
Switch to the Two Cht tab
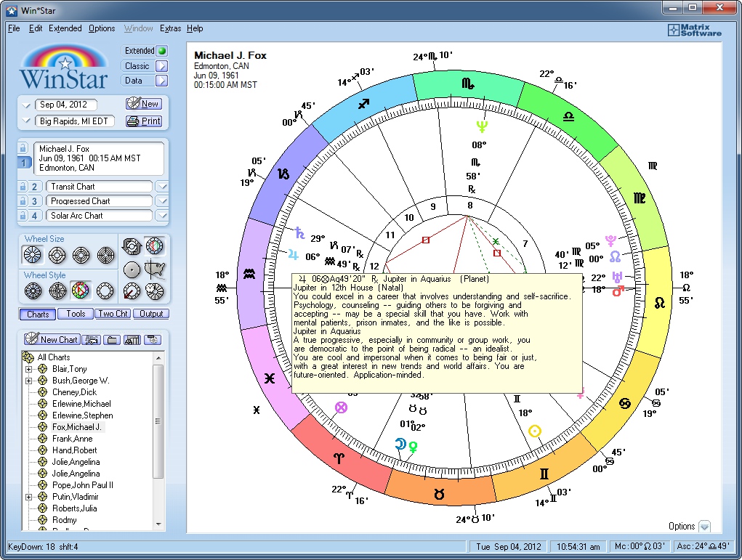[x=113, y=314]
